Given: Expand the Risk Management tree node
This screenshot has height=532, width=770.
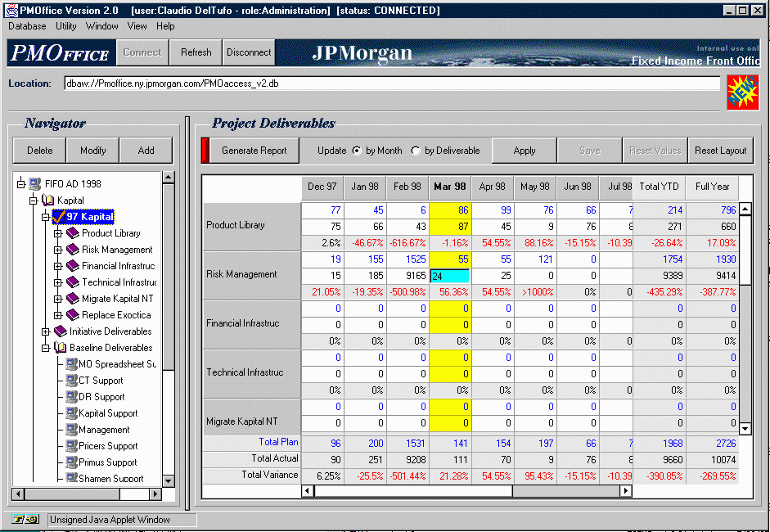Looking at the screenshot, I should click(58, 250).
